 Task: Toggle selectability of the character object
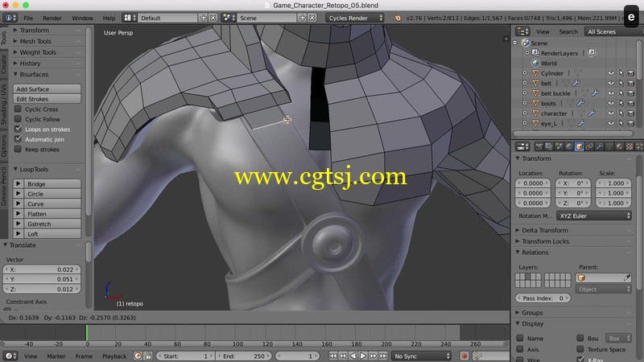click(x=621, y=113)
